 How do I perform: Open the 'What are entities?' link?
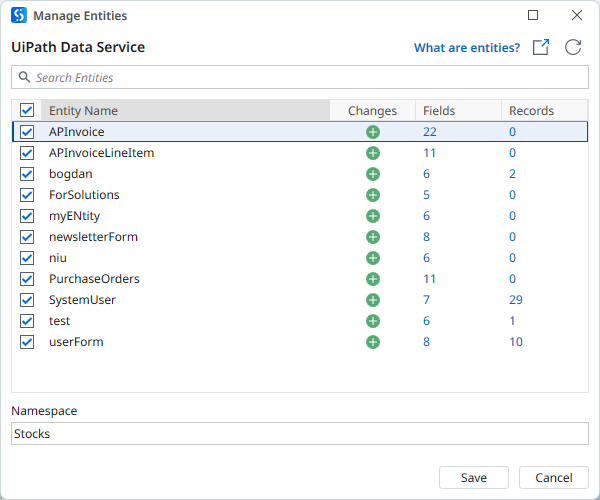pos(467,48)
